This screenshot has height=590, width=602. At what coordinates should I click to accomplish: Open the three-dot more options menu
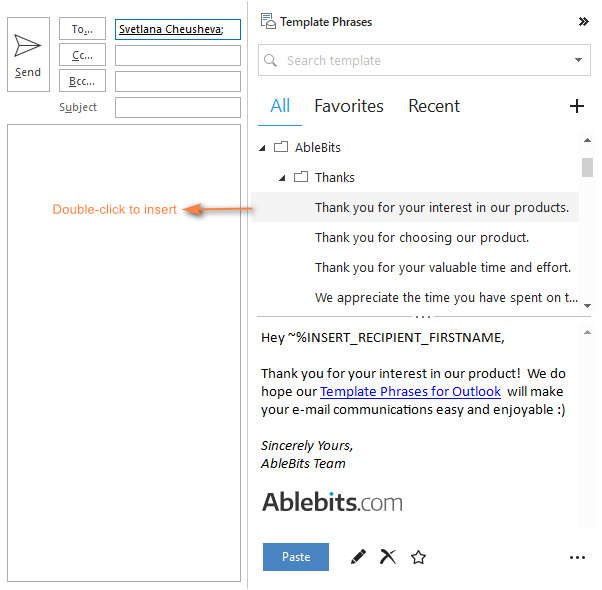pyautogui.click(x=576, y=557)
